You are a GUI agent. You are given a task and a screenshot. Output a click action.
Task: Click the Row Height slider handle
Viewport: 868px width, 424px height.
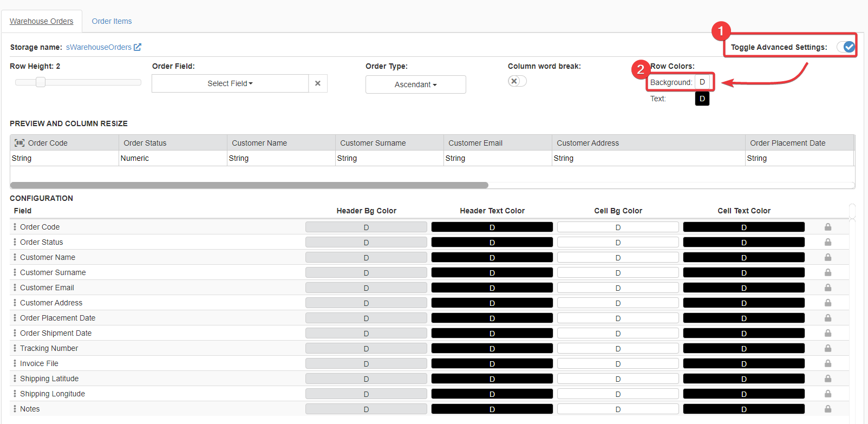(x=41, y=82)
